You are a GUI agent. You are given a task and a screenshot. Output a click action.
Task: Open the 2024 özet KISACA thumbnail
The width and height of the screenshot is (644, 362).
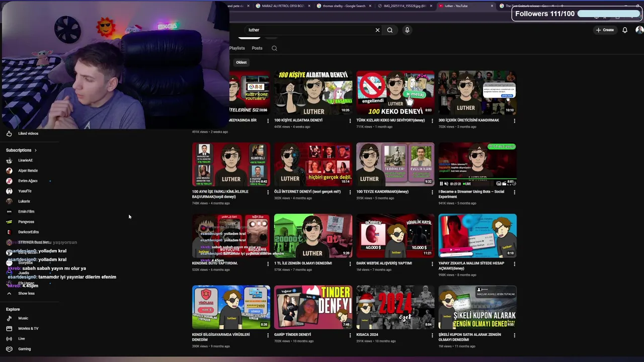pos(395,307)
